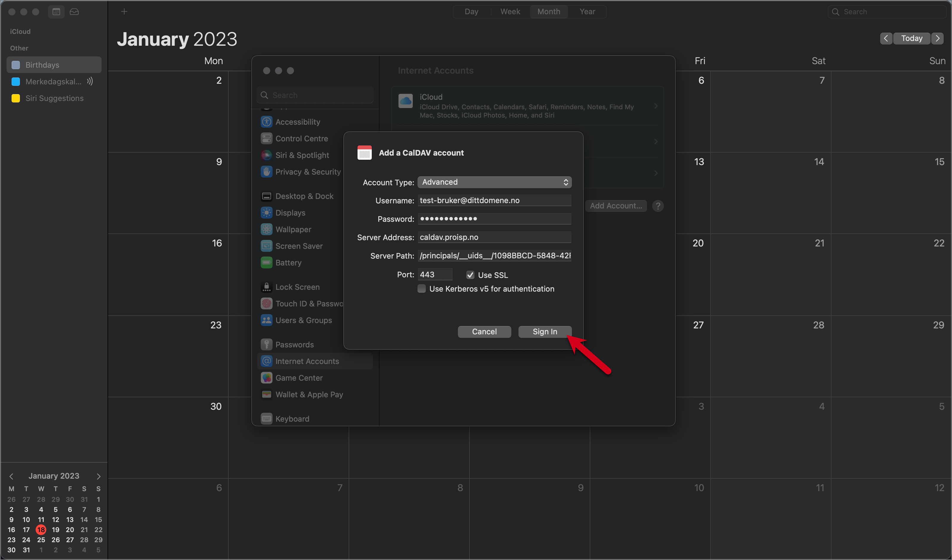Expand the iCloud account row chevron

656,106
